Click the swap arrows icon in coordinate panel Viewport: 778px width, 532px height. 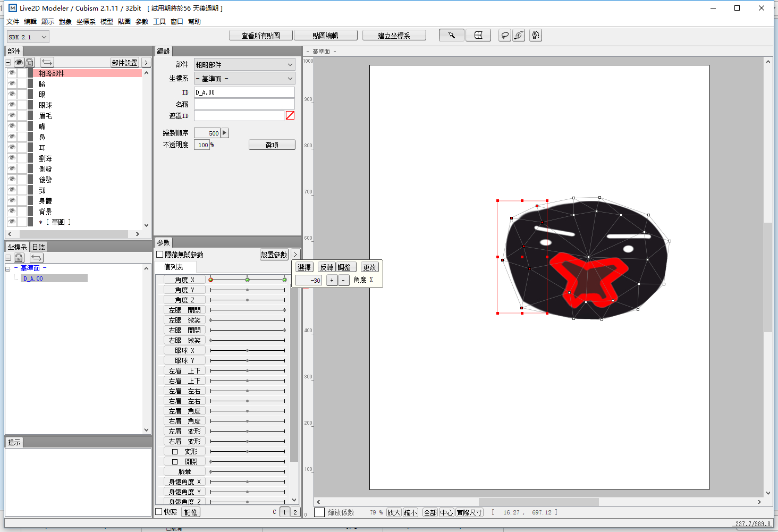pyautogui.click(x=37, y=258)
